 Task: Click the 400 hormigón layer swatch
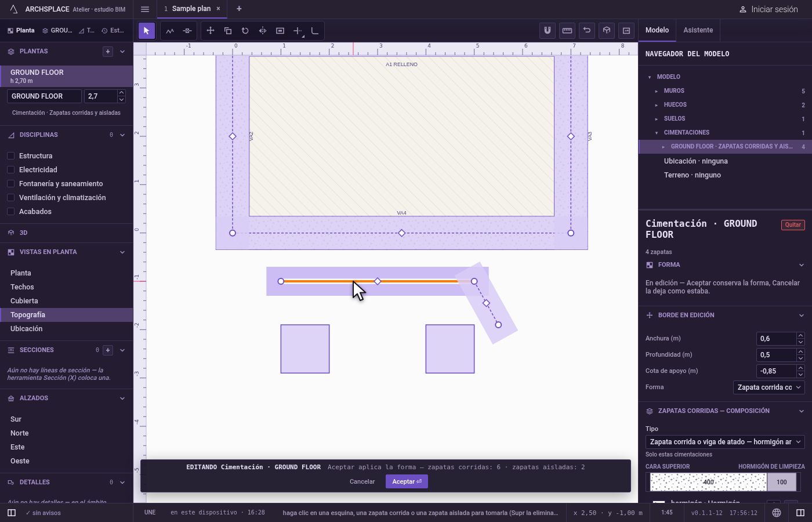click(708, 482)
